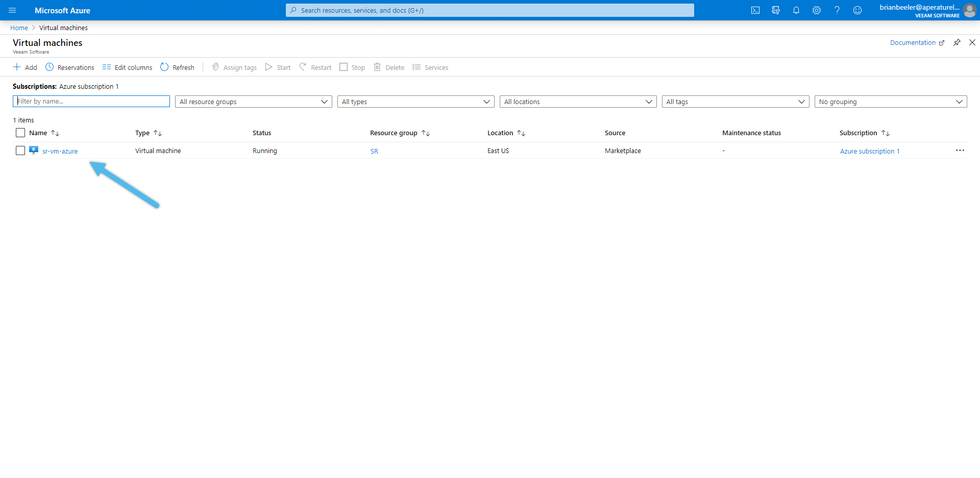Click the East US location cell
This screenshot has width=980, height=478.
click(498, 150)
